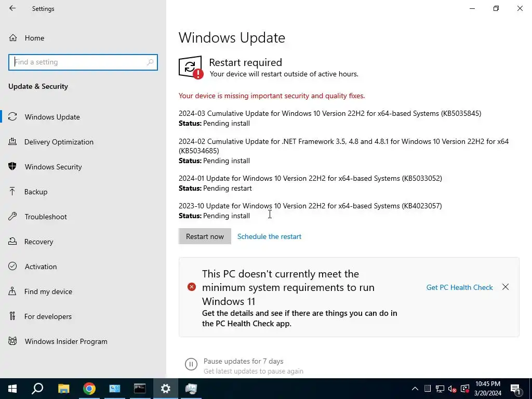Image resolution: width=532 pixels, height=399 pixels.
Task: Click the Windows Security shield icon
Action: (12, 166)
